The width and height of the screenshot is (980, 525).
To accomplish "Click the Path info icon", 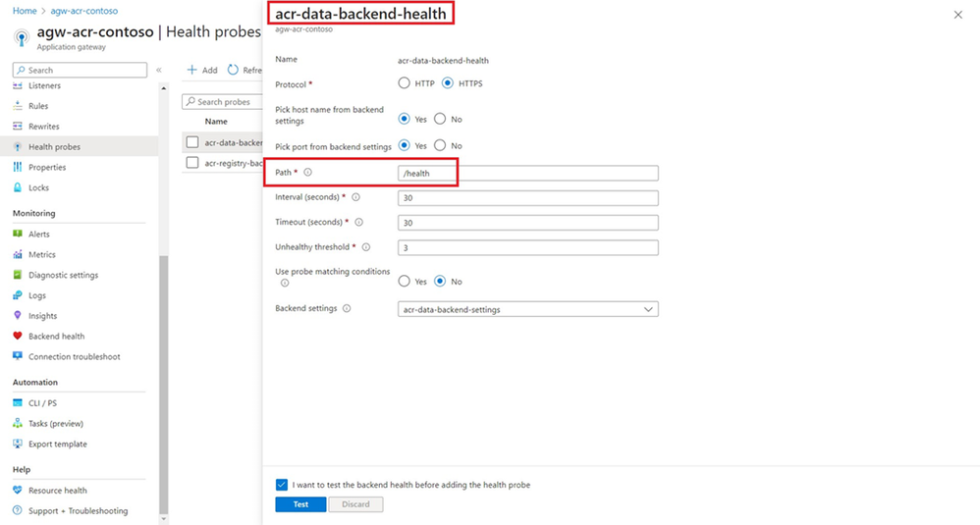I will 307,173.
